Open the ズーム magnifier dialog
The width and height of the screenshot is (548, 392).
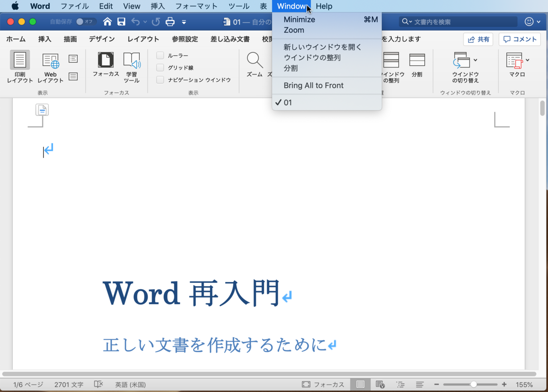pos(254,64)
